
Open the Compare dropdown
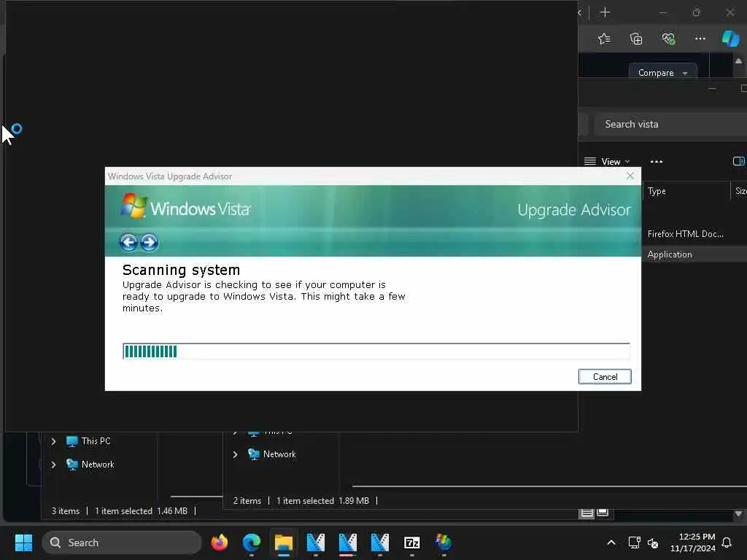(662, 73)
